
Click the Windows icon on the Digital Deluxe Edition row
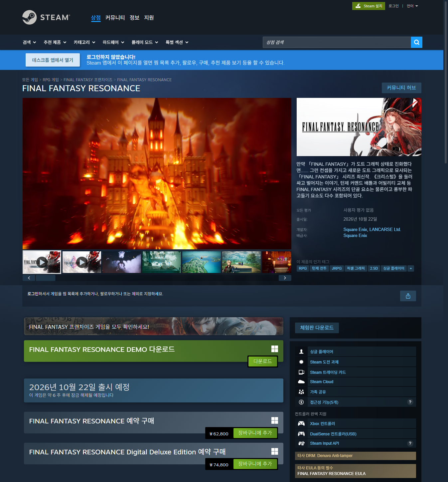(x=275, y=451)
